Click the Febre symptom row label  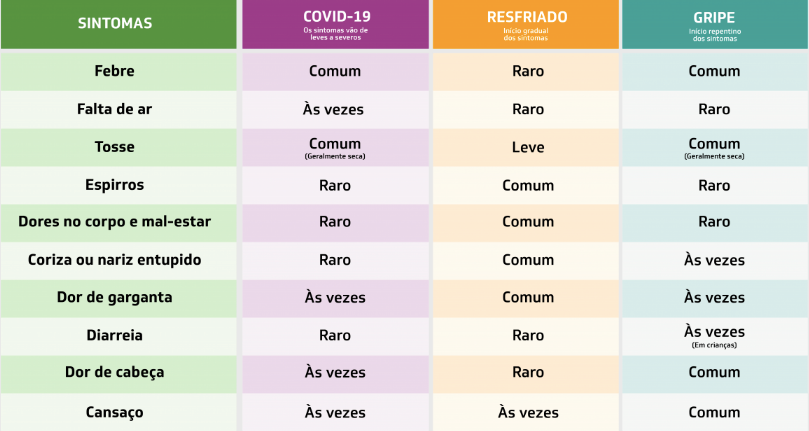click(x=115, y=71)
